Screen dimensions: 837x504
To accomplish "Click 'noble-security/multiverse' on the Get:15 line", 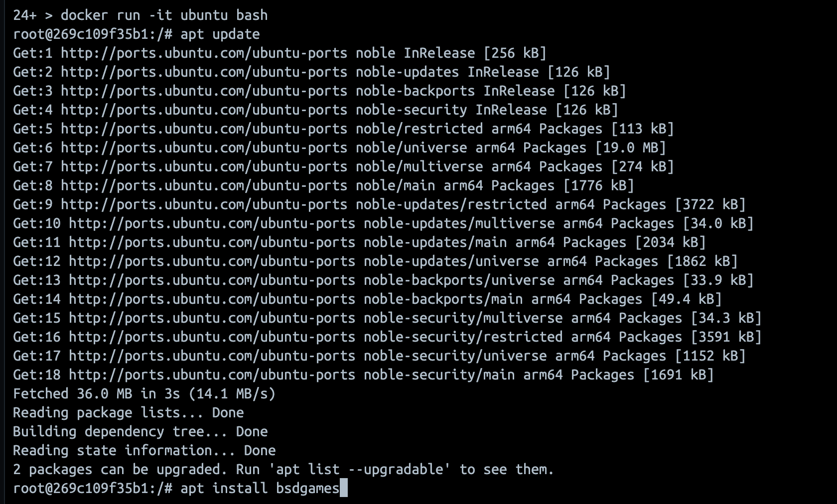I will coord(463,318).
